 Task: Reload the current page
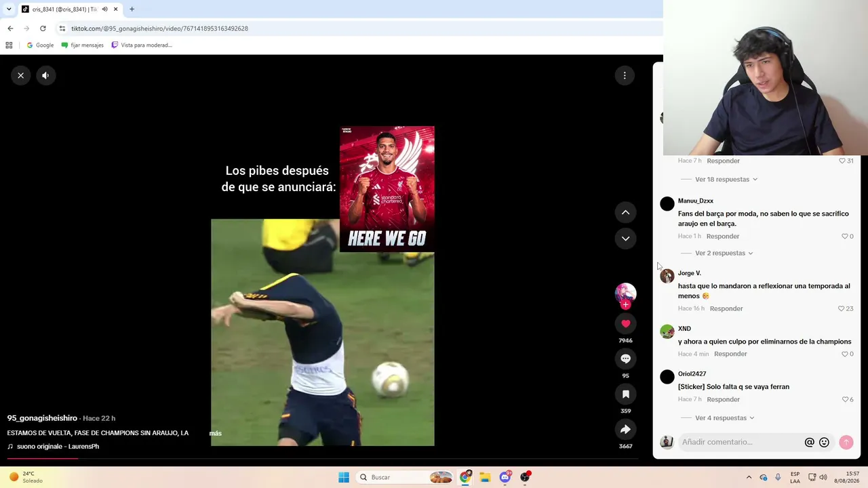(x=43, y=28)
